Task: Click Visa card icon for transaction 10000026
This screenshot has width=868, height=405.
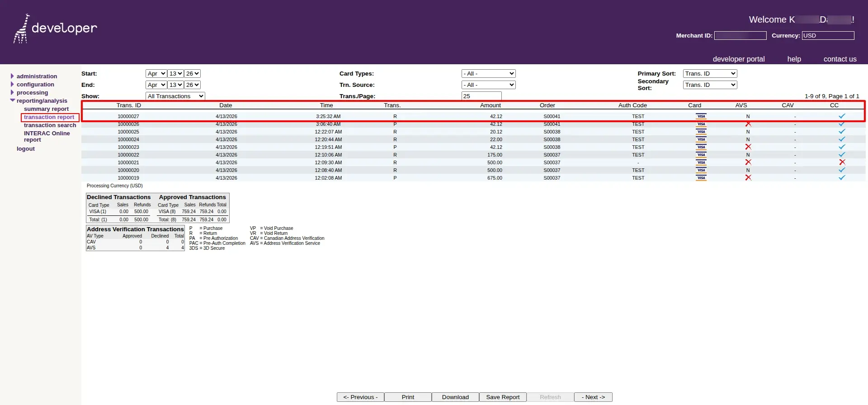Action: coord(701,124)
